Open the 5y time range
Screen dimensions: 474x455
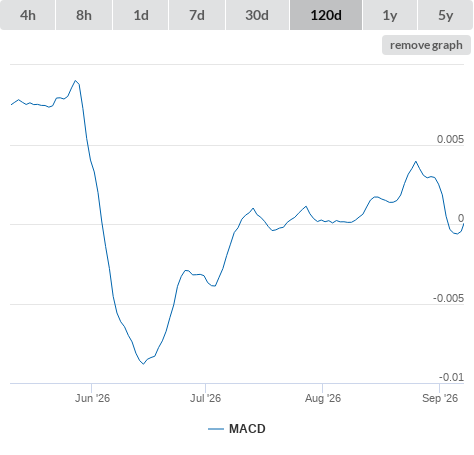point(445,15)
